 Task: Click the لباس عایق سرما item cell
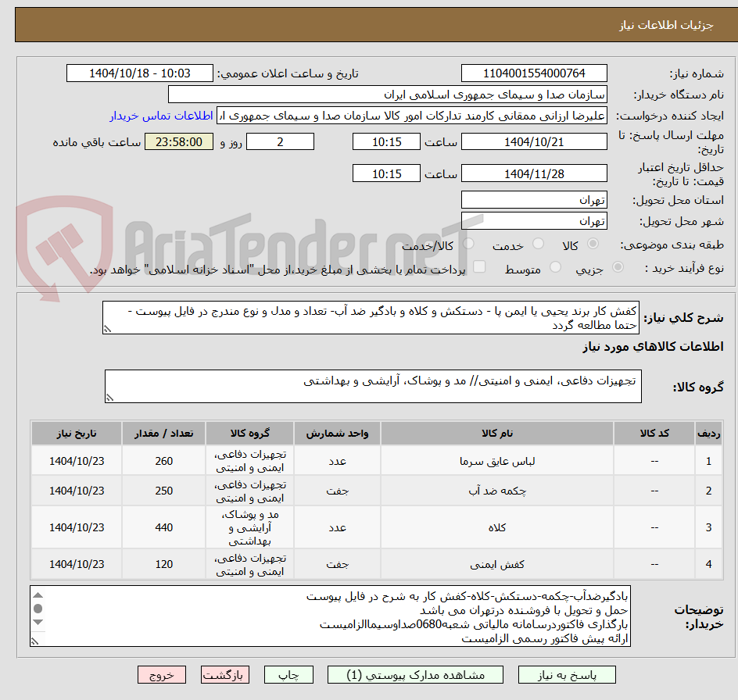point(497,461)
